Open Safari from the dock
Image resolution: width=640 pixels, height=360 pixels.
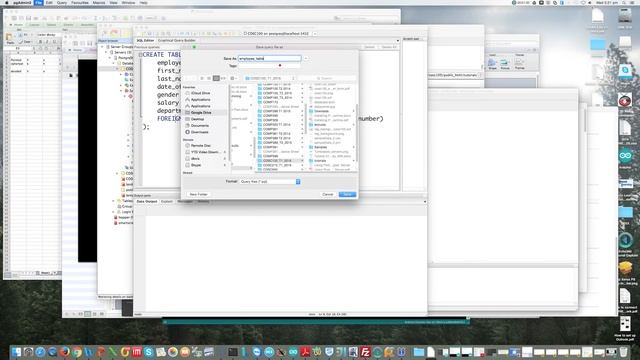click(x=40, y=352)
